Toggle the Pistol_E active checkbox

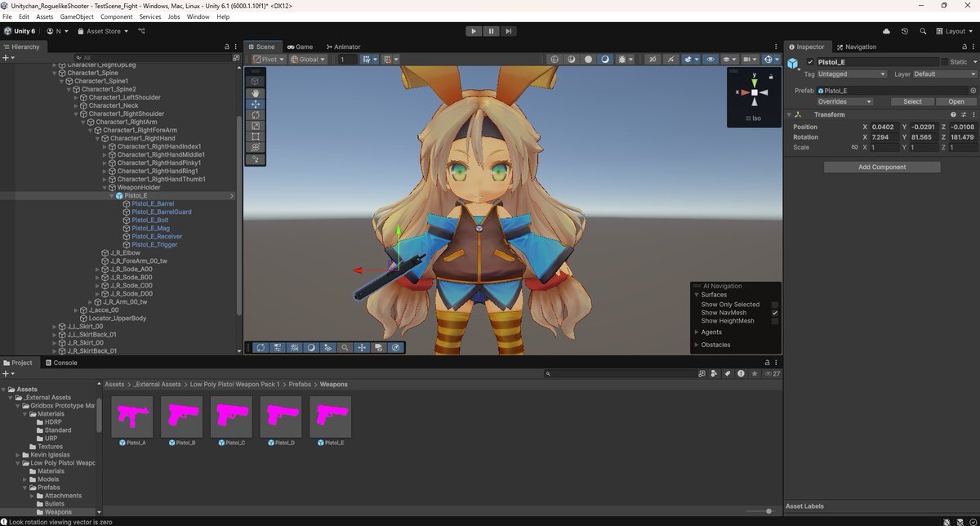[810, 62]
